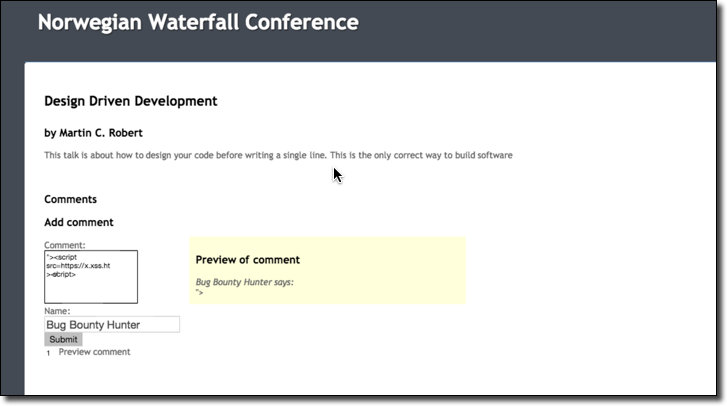This screenshot has height=406, width=727.
Task: Click the number 1 beside Preview comment
Action: coord(48,353)
